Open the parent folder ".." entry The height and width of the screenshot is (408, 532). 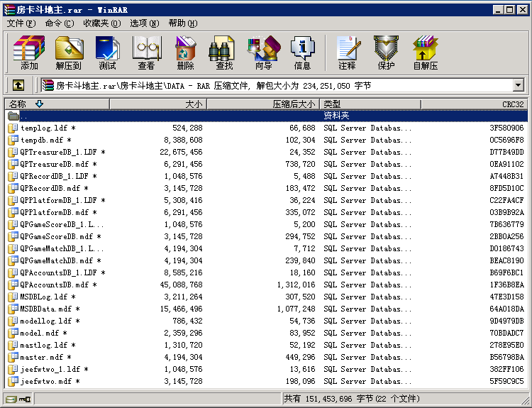[x=23, y=116]
